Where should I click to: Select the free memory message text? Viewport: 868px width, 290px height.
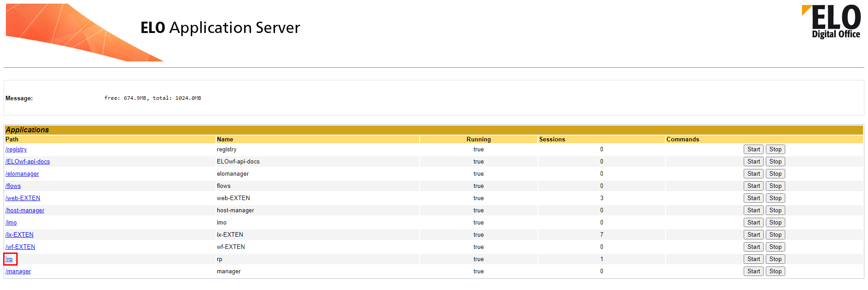pyautogui.click(x=153, y=98)
